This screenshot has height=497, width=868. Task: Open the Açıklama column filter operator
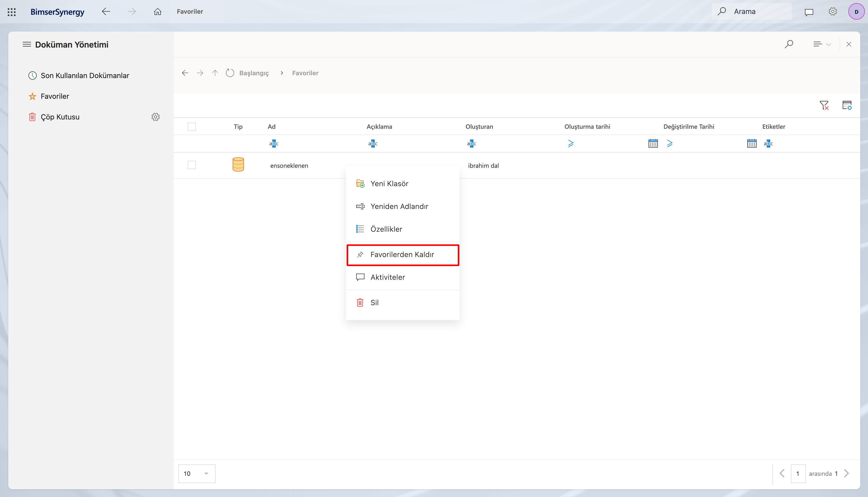coord(372,144)
